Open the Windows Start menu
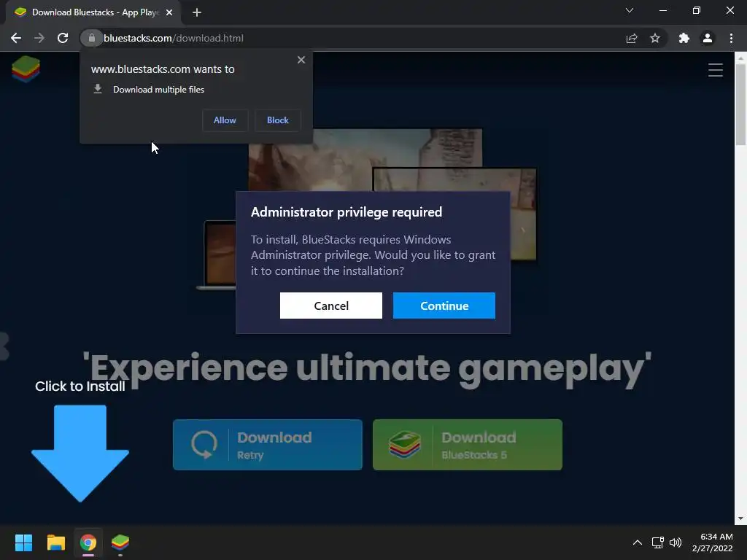Viewport: 747px width, 560px height. click(23, 542)
